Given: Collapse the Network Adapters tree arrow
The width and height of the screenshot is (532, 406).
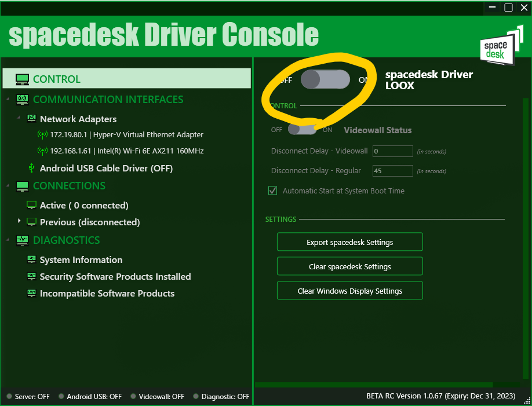Looking at the screenshot, I should click(19, 118).
